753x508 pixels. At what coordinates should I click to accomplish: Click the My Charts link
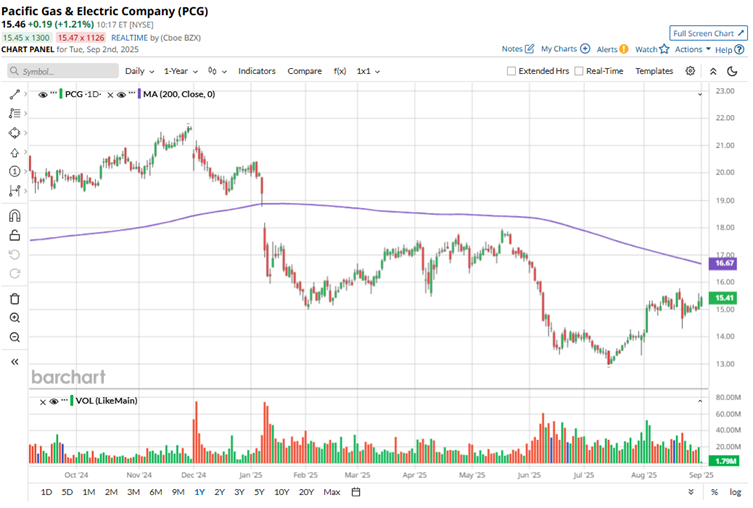click(559, 48)
